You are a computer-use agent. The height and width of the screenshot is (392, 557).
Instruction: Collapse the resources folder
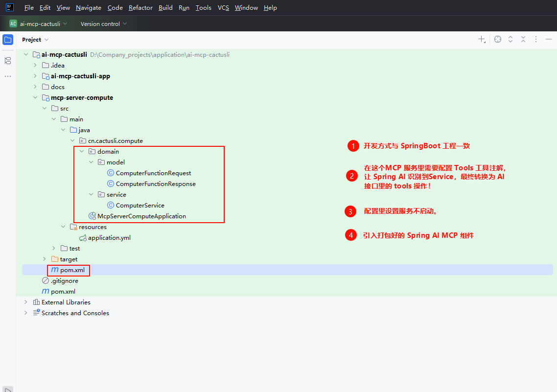[x=63, y=227]
